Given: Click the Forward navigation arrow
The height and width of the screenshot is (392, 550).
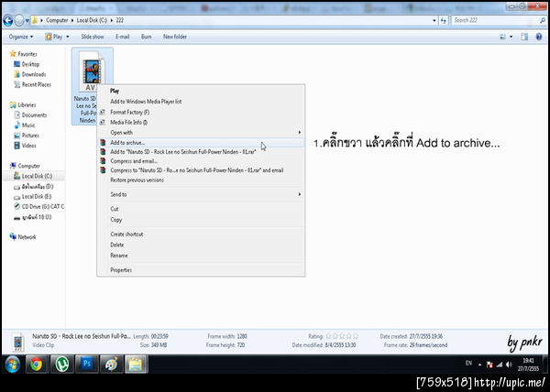Looking at the screenshot, I should point(18,21).
